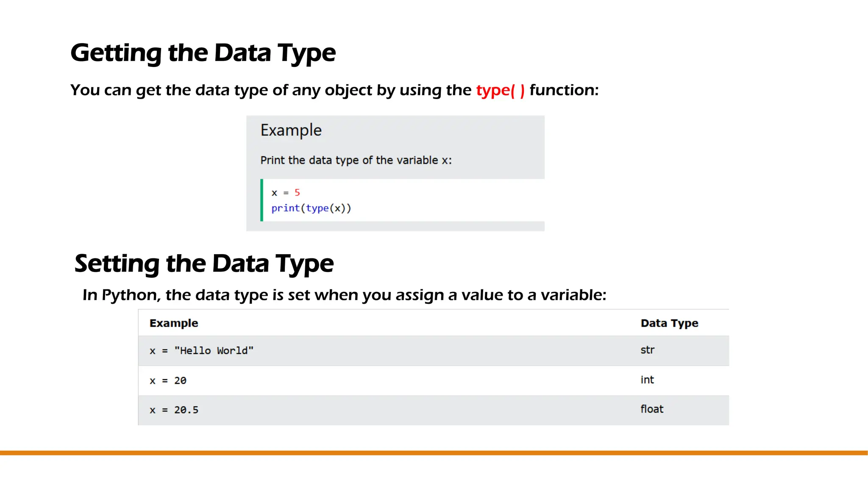Viewport: 868px width, 488px height.
Task: Click the red type( ) function text
Action: 500,90
